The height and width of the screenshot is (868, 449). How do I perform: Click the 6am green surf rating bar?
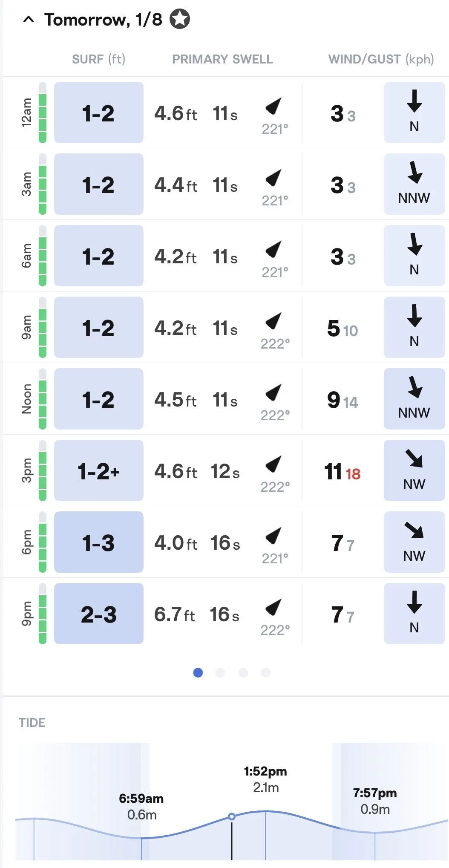tap(43, 256)
